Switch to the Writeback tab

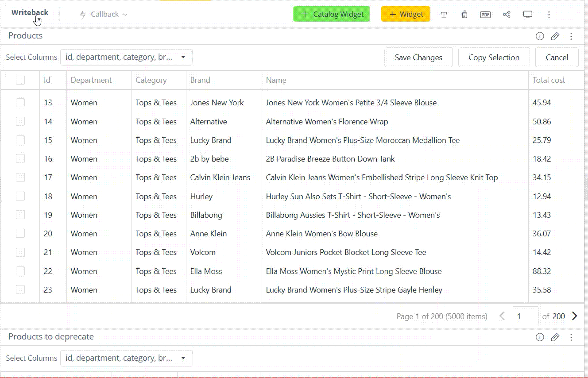click(30, 12)
